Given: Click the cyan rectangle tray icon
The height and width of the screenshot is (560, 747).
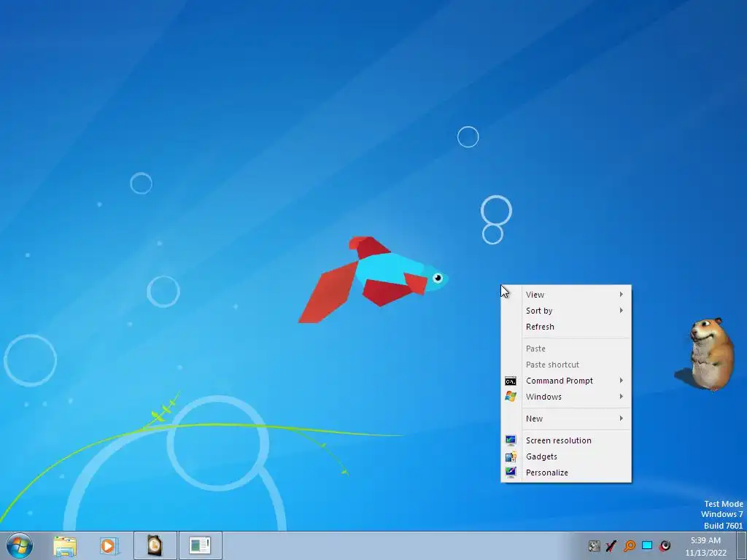Looking at the screenshot, I should coord(647,545).
